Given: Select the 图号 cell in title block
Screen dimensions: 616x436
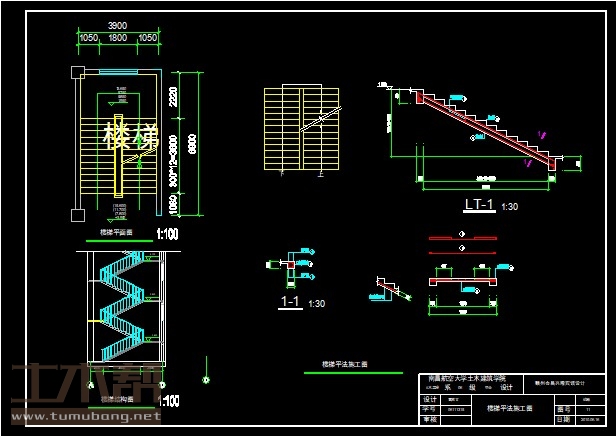Looking at the screenshot, I should point(562,409).
